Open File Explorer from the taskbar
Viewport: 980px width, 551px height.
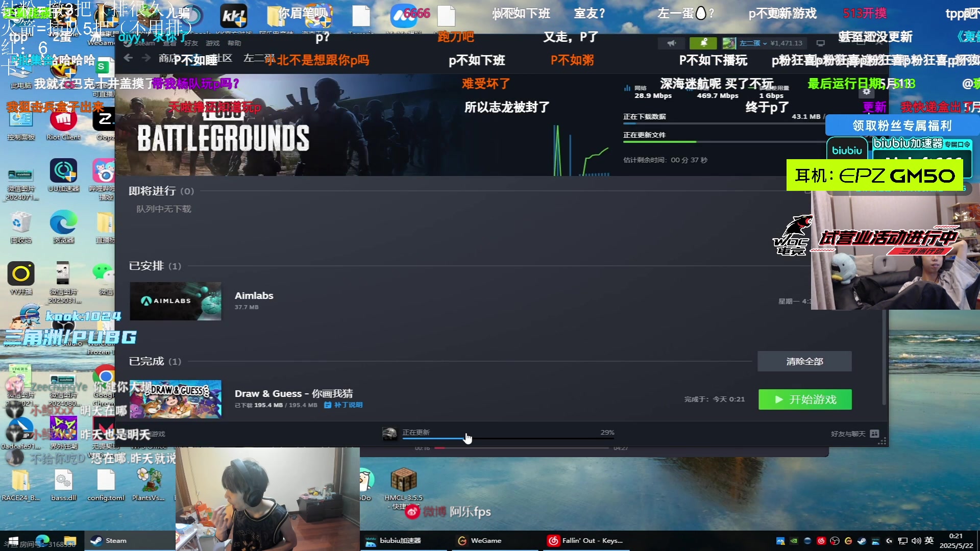tap(70, 541)
